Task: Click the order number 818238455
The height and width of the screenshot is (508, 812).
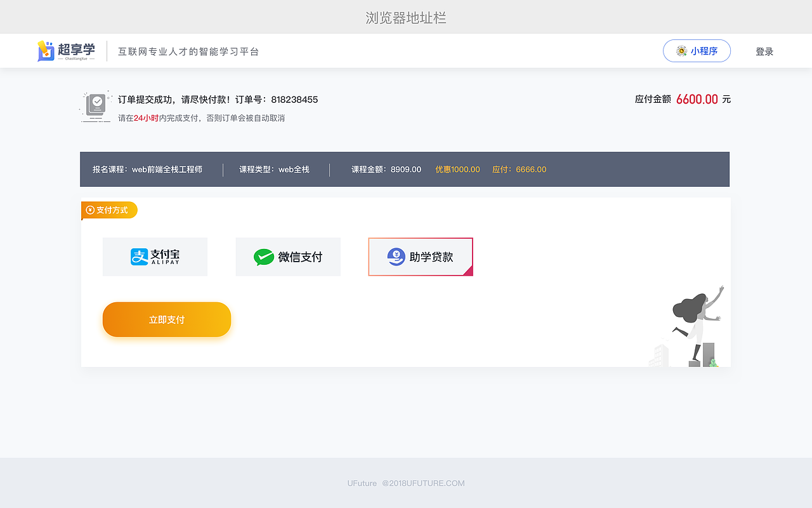Action: [x=296, y=100]
